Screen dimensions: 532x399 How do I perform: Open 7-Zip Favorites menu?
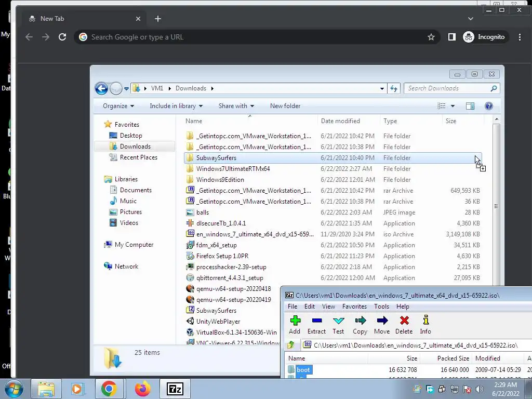click(x=354, y=307)
